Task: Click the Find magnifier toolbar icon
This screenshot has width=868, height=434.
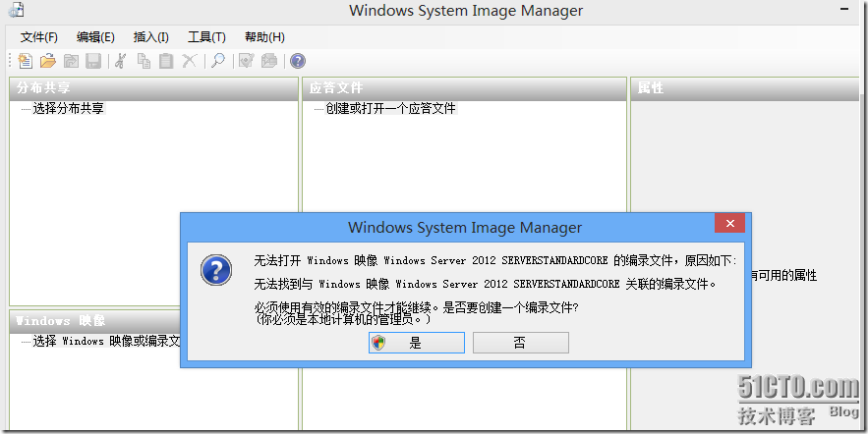Action: (218, 61)
